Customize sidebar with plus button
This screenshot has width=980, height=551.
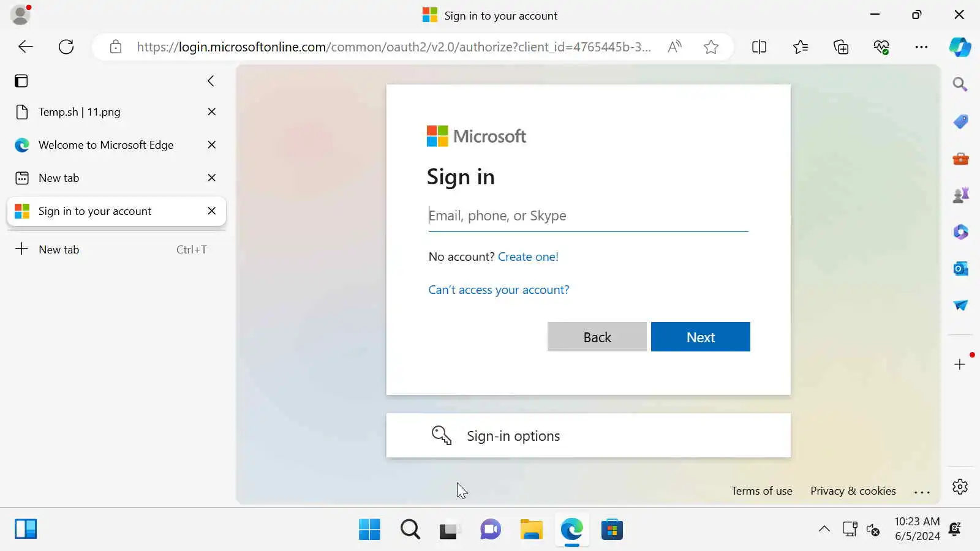960,364
